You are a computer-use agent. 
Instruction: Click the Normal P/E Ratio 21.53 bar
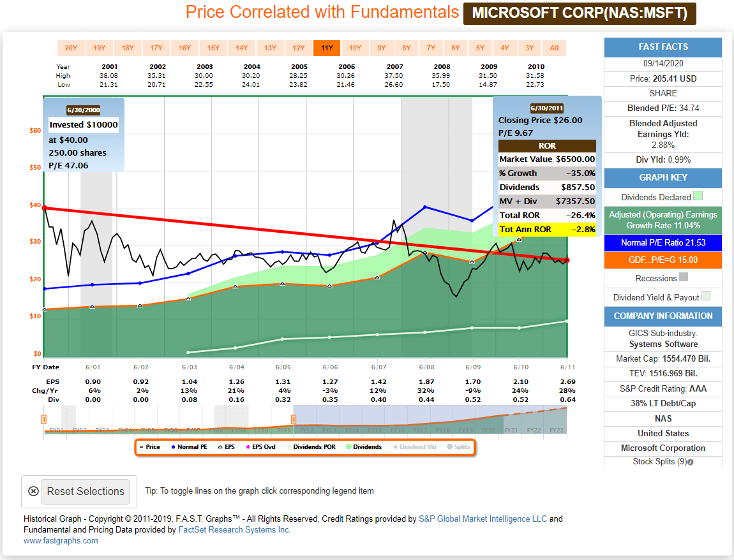(663, 242)
